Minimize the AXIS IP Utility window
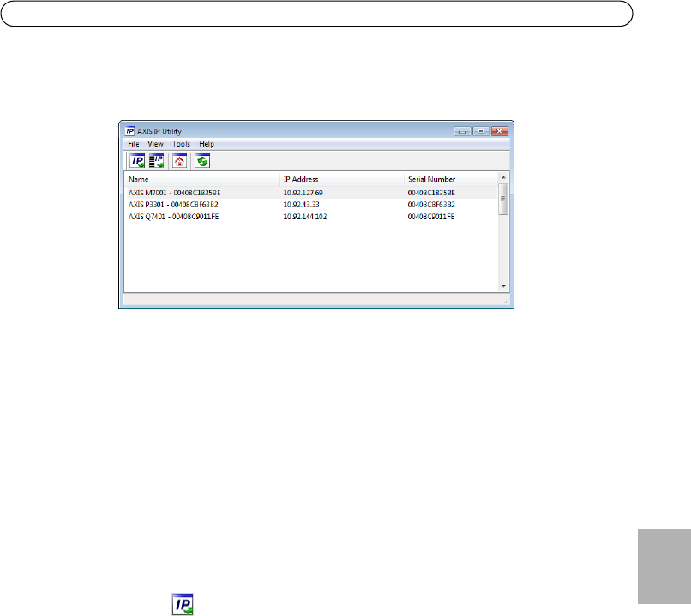Viewport: 691px width, 616px height. click(x=462, y=131)
